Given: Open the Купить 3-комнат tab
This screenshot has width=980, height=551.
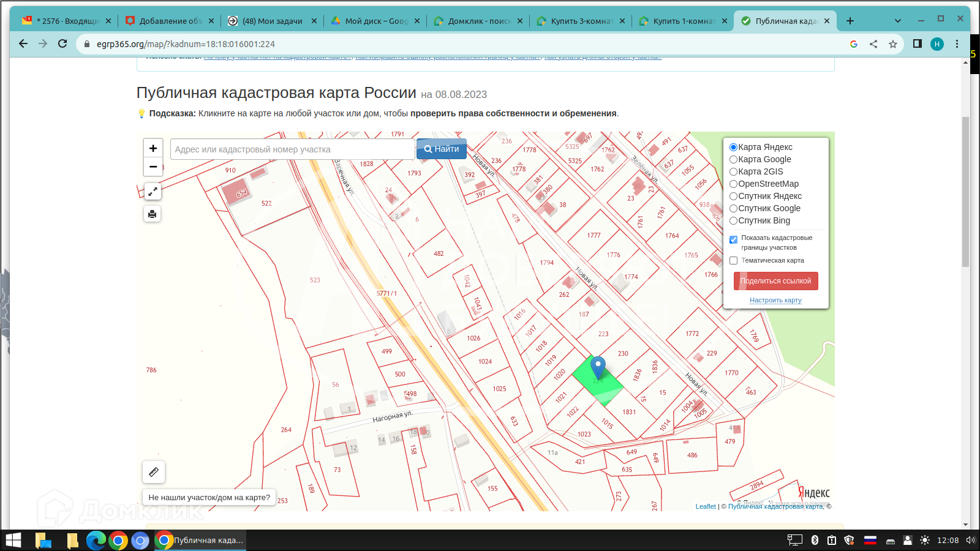Looking at the screenshot, I should (580, 21).
